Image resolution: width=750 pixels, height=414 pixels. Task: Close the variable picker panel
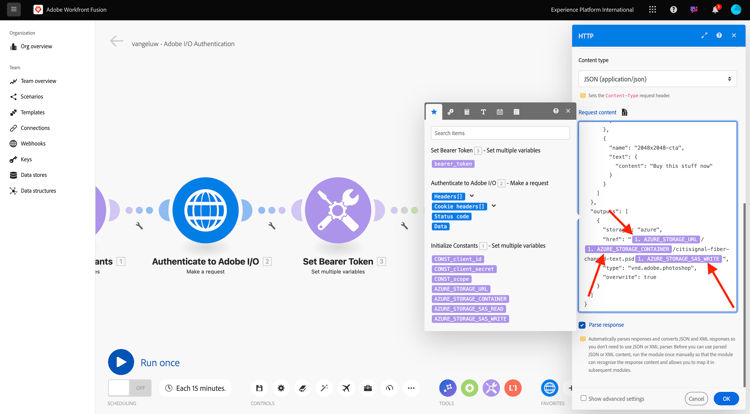(568, 111)
